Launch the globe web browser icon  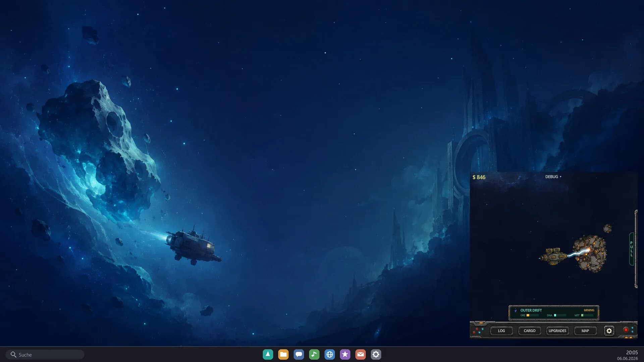(x=330, y=354)
